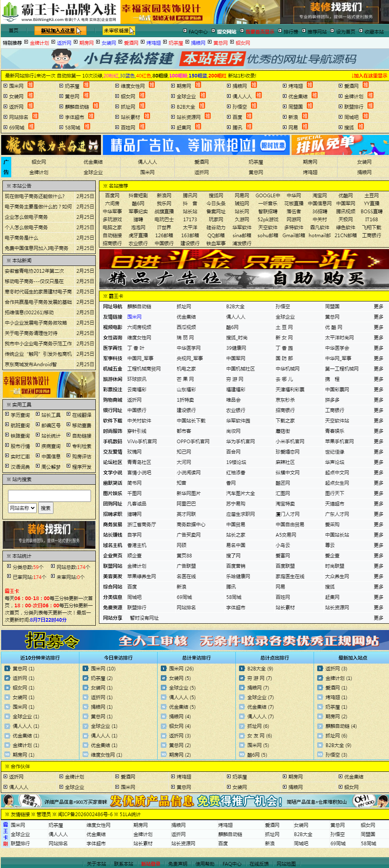The height and width of the screenshot is (868, 389).
Task: Click the 推 badge beside 腾讯 in top list
Action: [249, 127]
